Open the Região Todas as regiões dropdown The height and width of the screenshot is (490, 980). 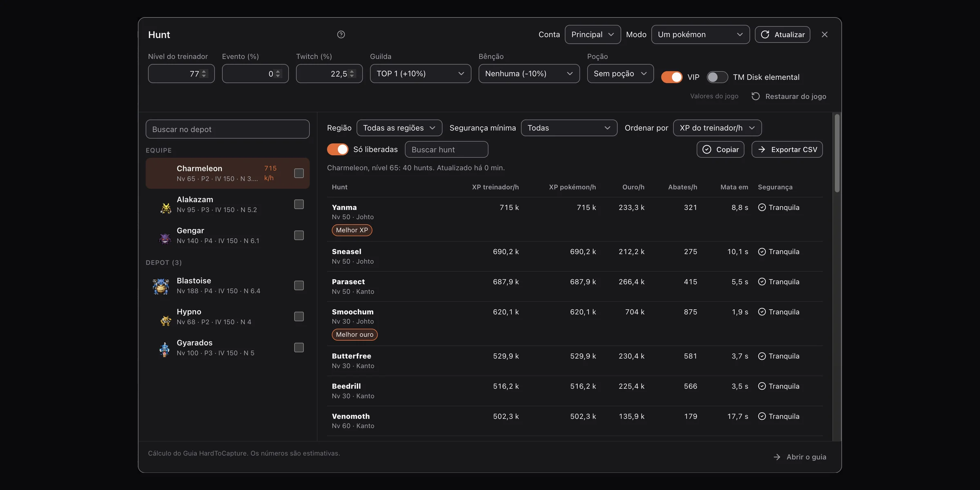[399, 128]
